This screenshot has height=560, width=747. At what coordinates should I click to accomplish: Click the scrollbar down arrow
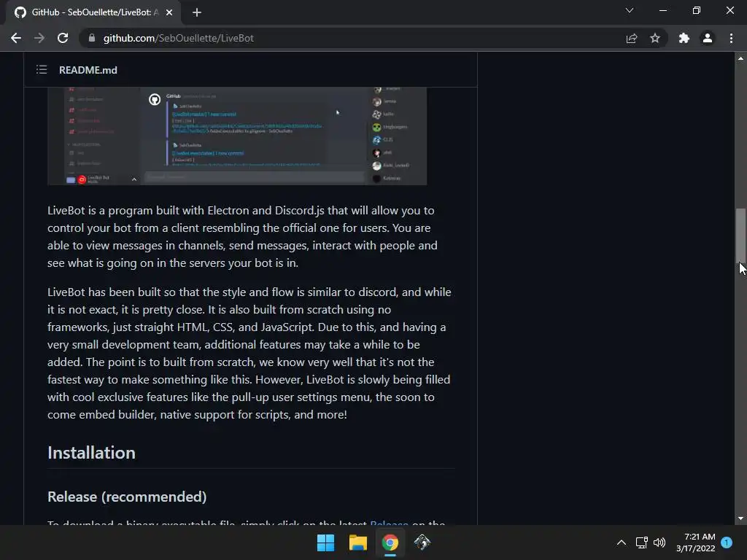pyautogui.click(x=740, y=518)
